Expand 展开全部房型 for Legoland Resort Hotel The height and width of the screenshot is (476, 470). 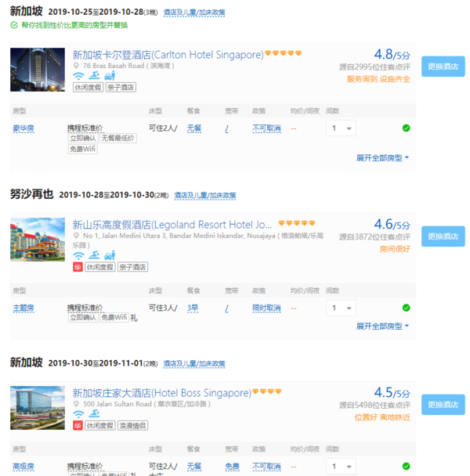(x=382, y=326)
